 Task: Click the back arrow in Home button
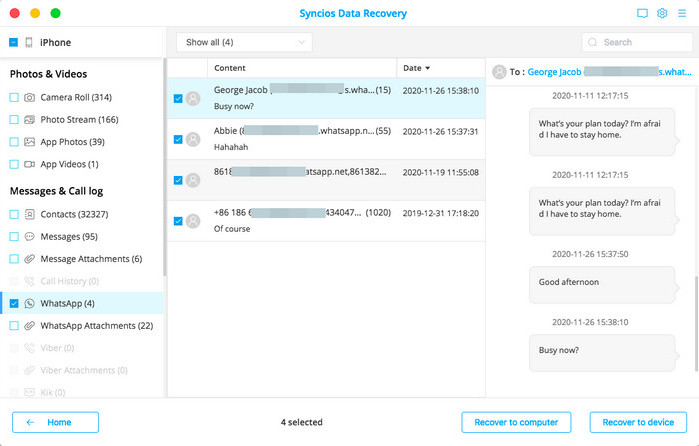pos(30,422)
